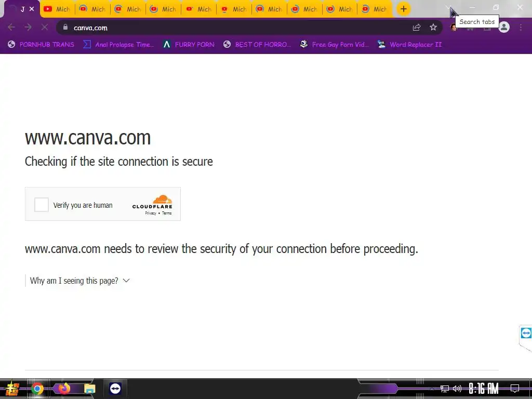532x399 pixels.
Task: Close the active loading tab
Action: tap(32, 9)
